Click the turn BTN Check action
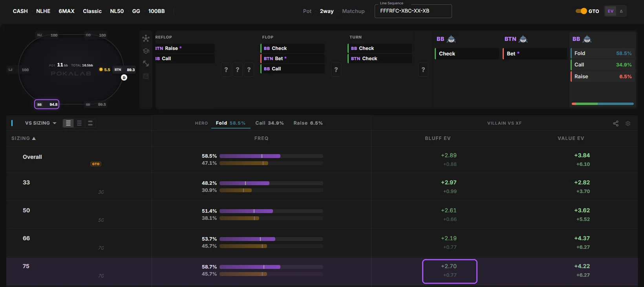 pyautogui.click(x=380, y=58)
